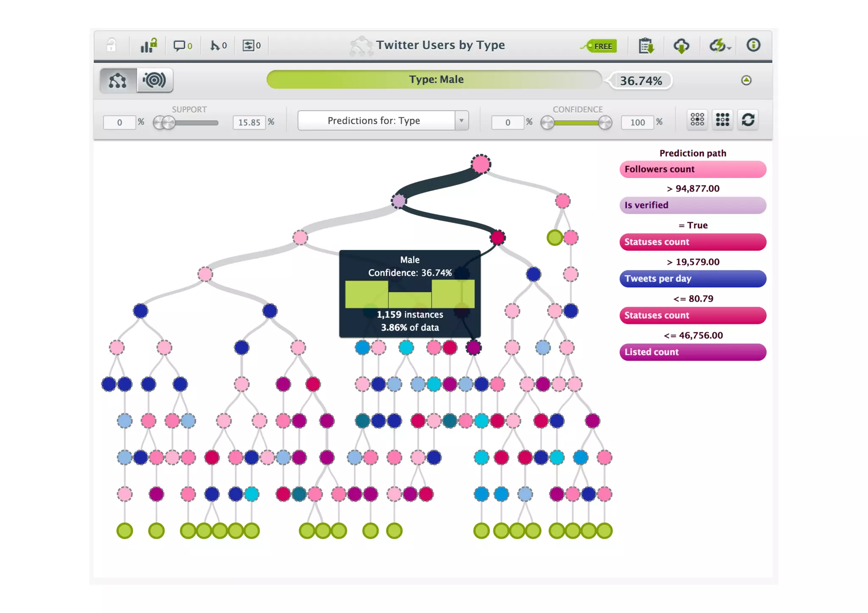Viewport: 868px width, 613px height.
Task: Click the privacy padlock icon
Action: [111, 45]
